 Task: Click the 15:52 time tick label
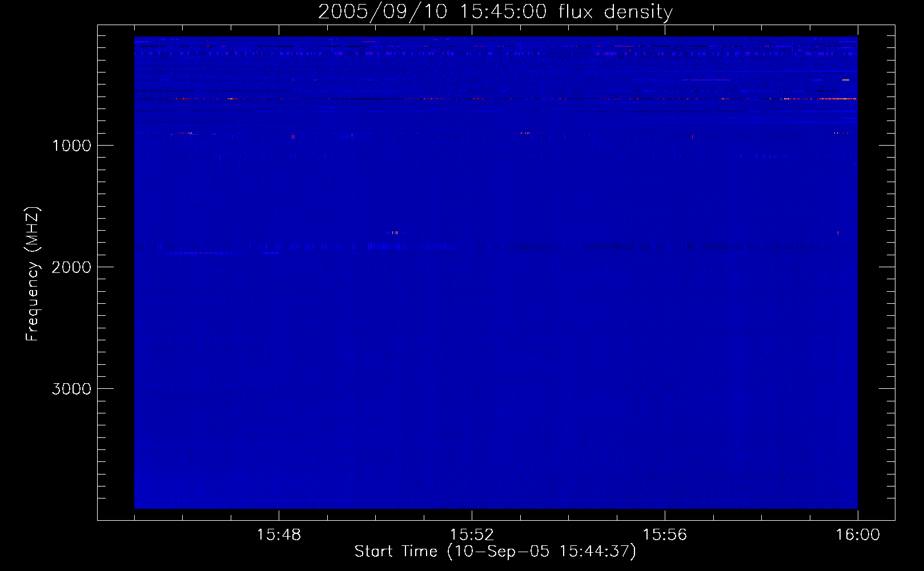pos(472,535)
